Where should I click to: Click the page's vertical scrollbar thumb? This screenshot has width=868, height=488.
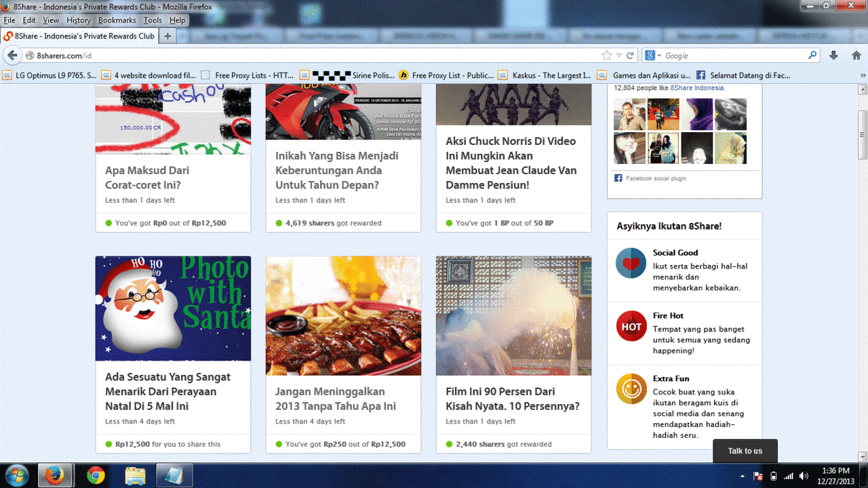863,134
